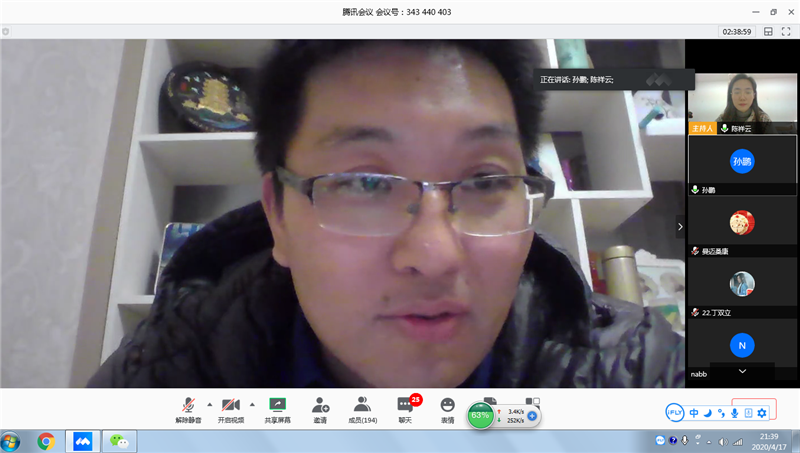
Task: Open video options arrow beside 开启视频
Action: (252, 404)
